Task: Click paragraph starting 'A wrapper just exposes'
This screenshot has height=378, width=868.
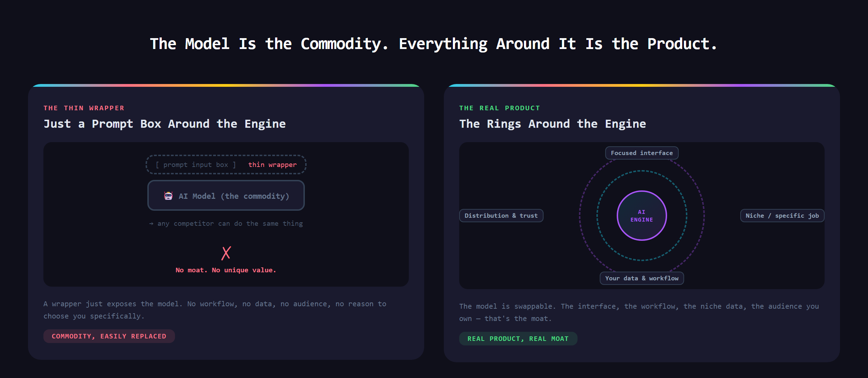Action: click(x=215, y=310)
